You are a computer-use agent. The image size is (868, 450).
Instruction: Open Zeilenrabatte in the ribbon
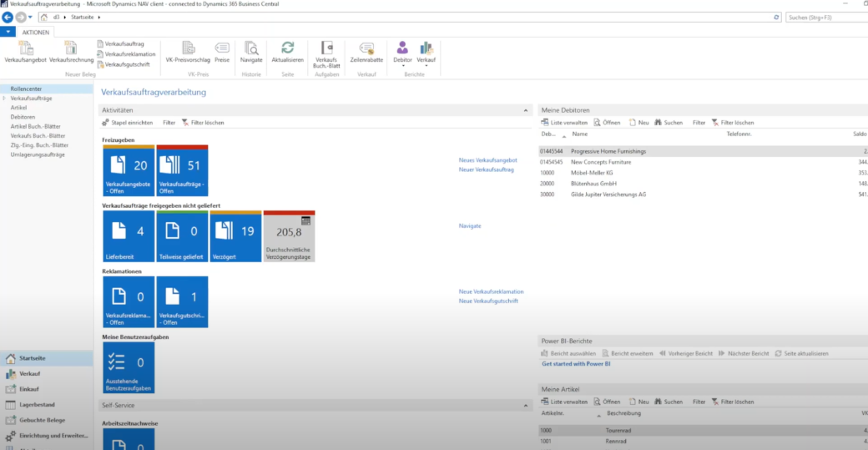click(x=366, y=52)
